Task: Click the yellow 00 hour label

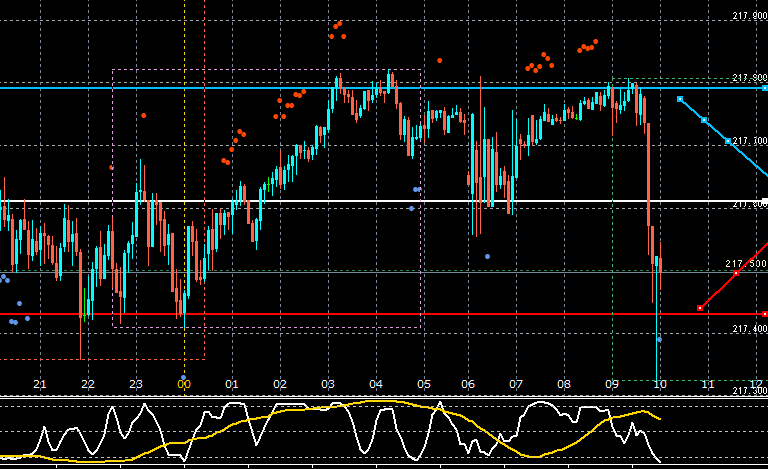Action: [184, 385]
